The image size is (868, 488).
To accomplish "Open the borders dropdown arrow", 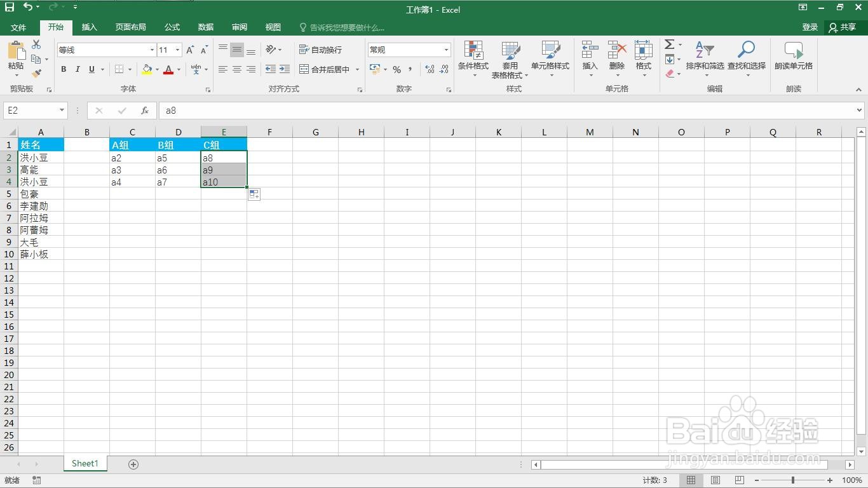I will (130, 69).
